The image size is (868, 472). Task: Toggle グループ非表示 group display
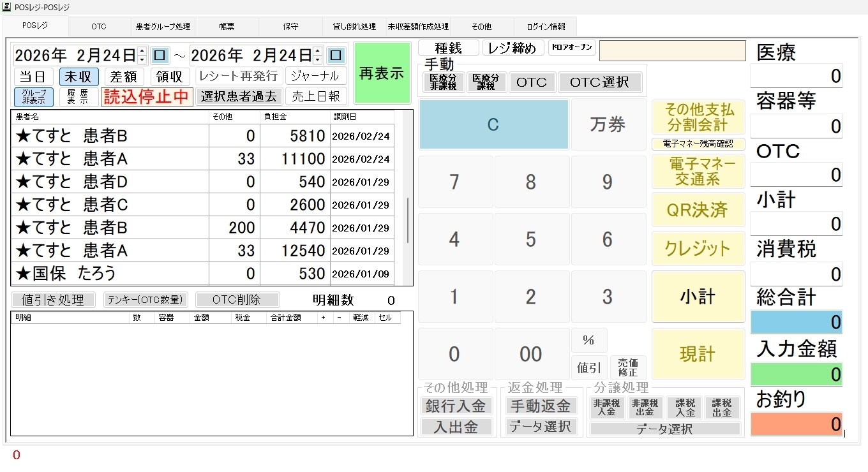pyautogui.click(x=34, y=97)
